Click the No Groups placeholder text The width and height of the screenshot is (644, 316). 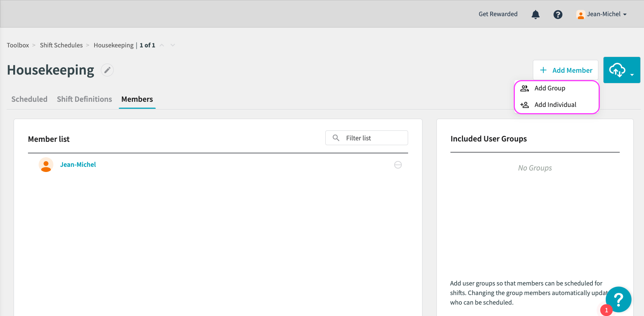click(535, 168)
